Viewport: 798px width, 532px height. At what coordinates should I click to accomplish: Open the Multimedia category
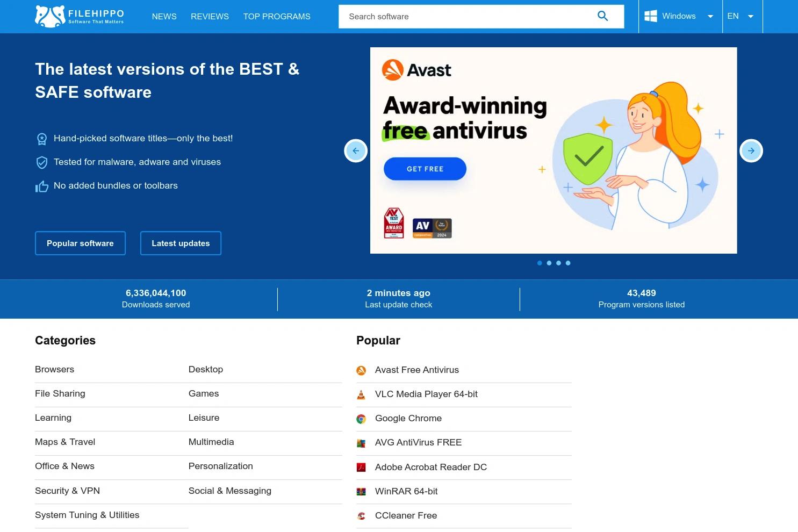211,442
